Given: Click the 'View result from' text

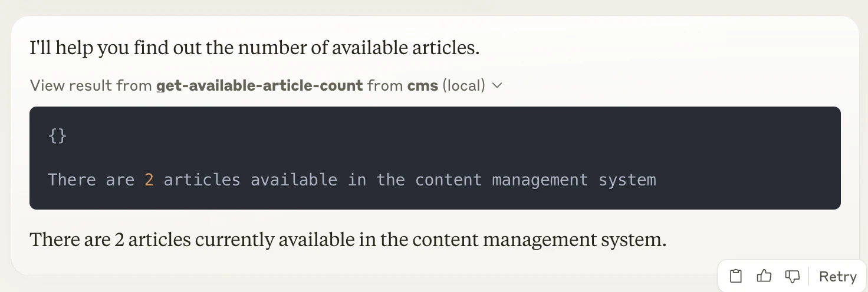Looking at the screenshot, I should 91,86.
